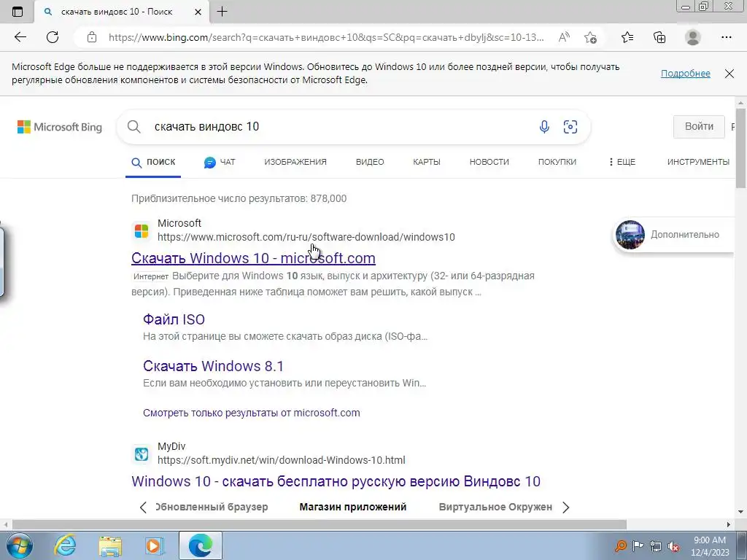Click the orange magnifier tray icon

coord(620,545)
